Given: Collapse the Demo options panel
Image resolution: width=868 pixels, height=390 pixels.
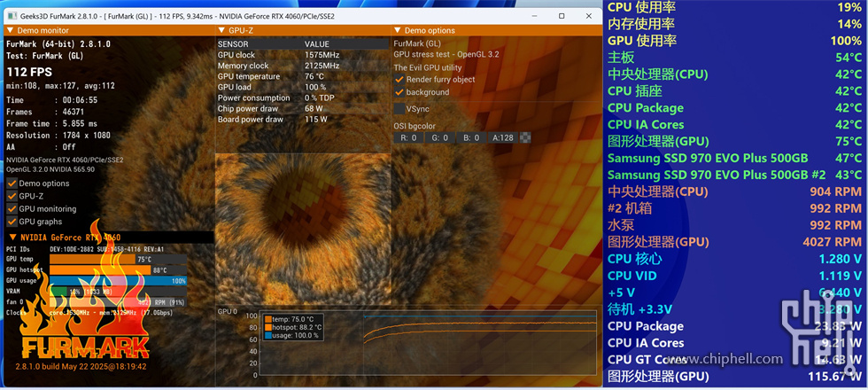Looking at the screenshot, I should tap(397, 30).
